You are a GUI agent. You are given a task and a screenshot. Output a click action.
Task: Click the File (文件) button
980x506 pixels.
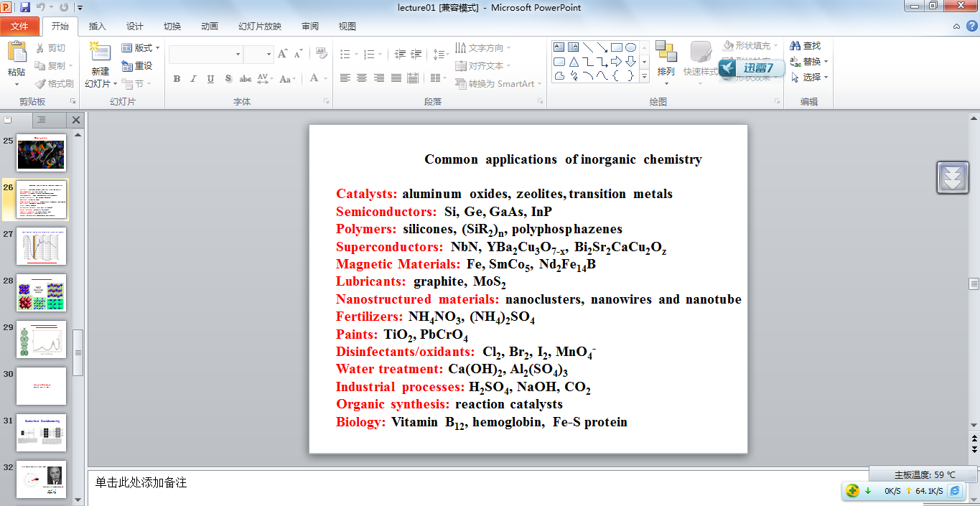coord(19,27)
